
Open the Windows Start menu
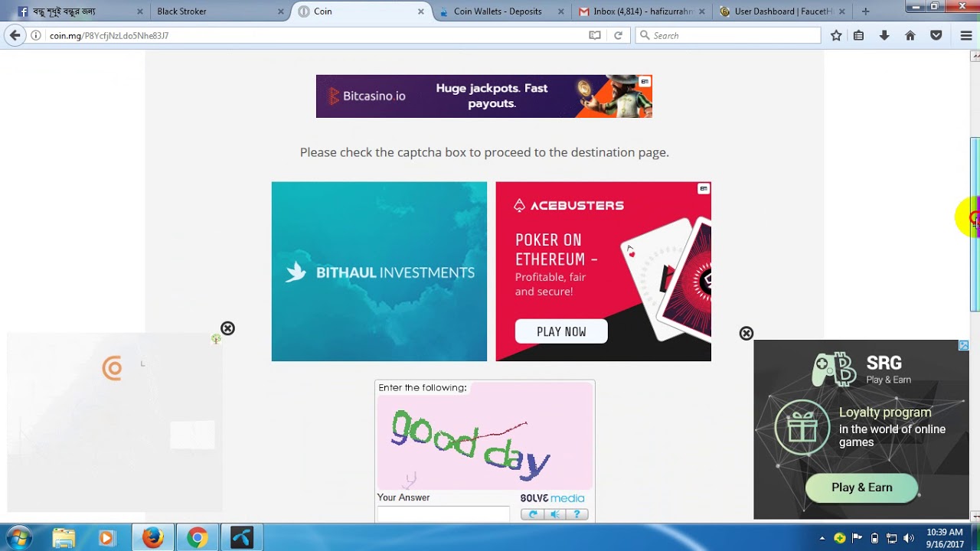coord(18,538)
